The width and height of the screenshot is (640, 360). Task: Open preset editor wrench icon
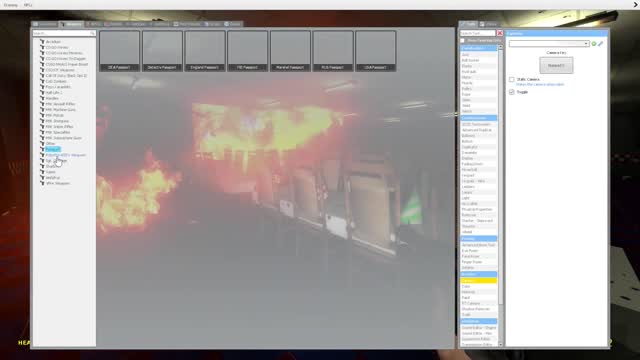(x=600, y=44)
